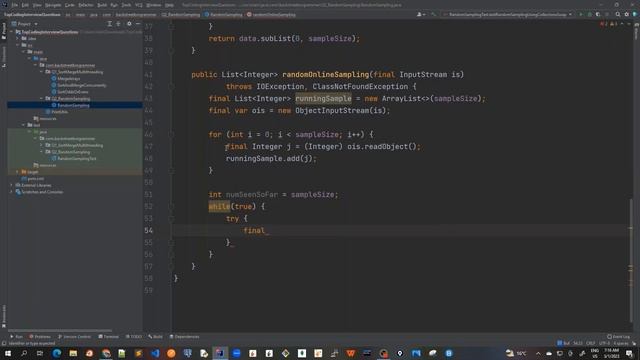Open the Problems tool window tab
This screenshot has height=360, width=640.
[x=40, y=337]
